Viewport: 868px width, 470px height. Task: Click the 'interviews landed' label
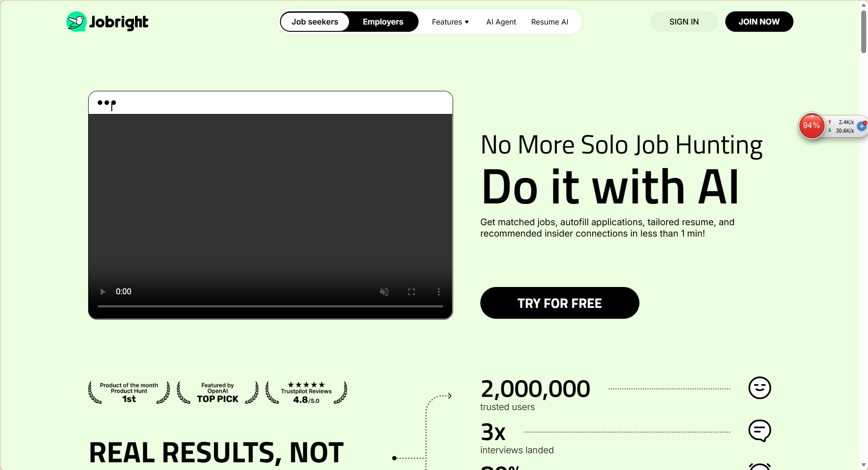(517, 450)
